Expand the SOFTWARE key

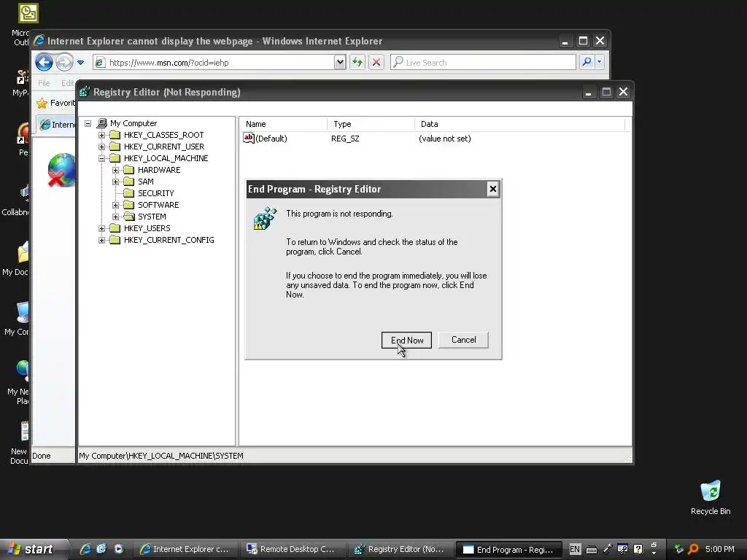pyautogui.click(x=115, y=205)
